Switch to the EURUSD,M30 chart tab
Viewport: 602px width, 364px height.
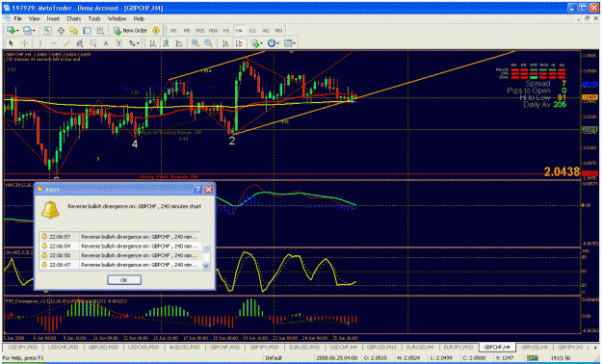pos(304,347)
